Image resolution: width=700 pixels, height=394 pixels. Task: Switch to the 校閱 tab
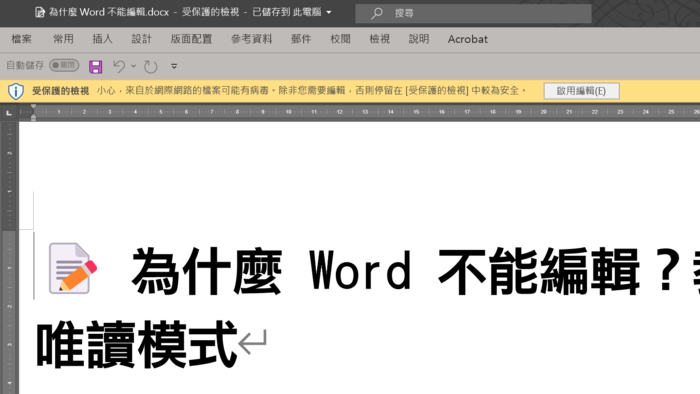[340, 39]
